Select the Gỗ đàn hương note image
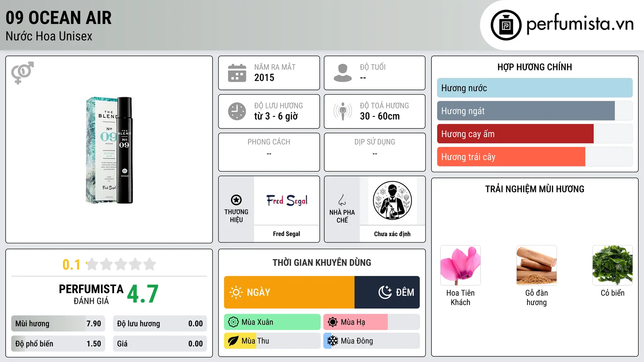644x362 pixels. (536, 265)
